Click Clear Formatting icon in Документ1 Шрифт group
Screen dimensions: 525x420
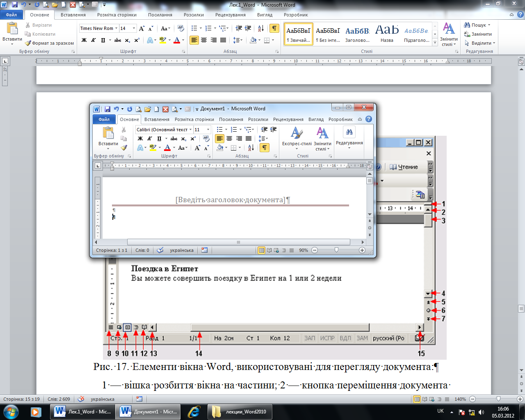tap(206, 139)
